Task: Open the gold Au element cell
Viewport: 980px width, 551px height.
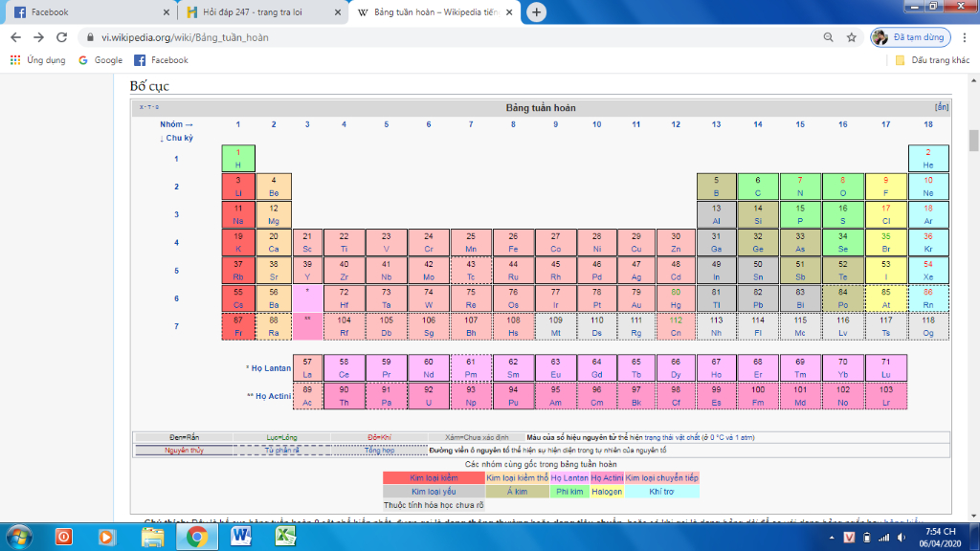Action: tap(635, 298)
